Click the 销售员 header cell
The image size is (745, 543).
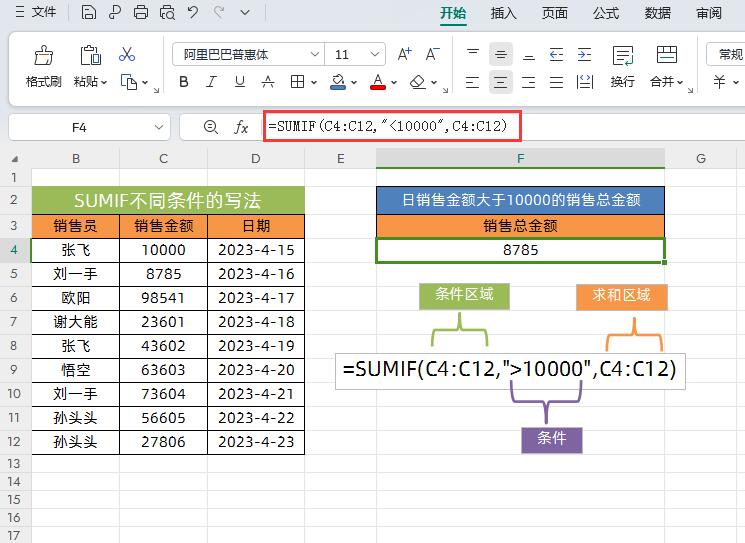pos(75,226)
